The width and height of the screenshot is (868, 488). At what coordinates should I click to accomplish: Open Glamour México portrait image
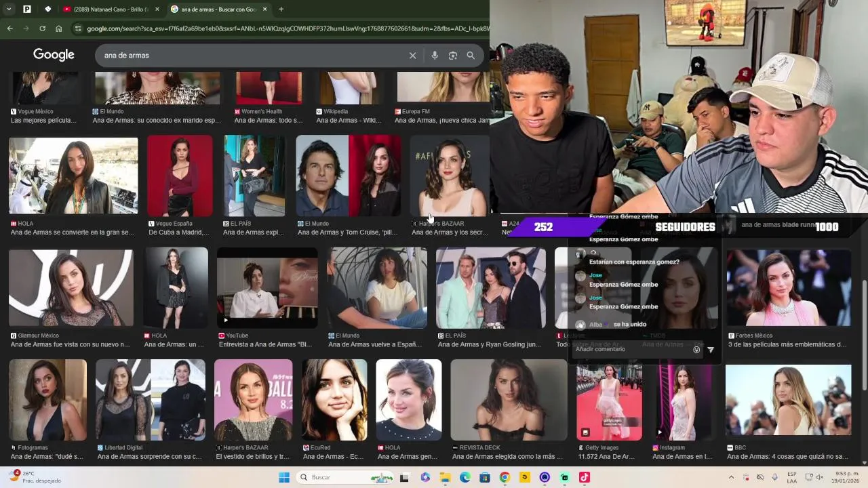click(71, 287)
